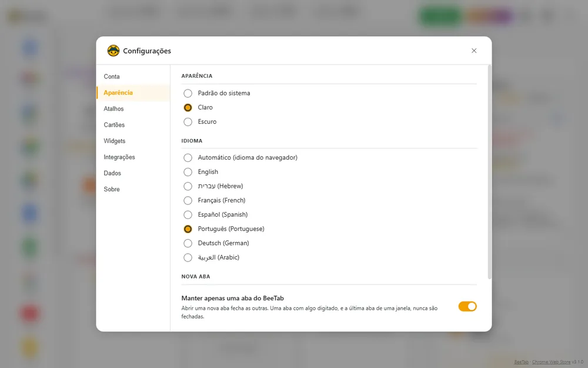The image size is (588, 368).
Task: Choose the Hebrew language option
Action: (x=188, y=186)
